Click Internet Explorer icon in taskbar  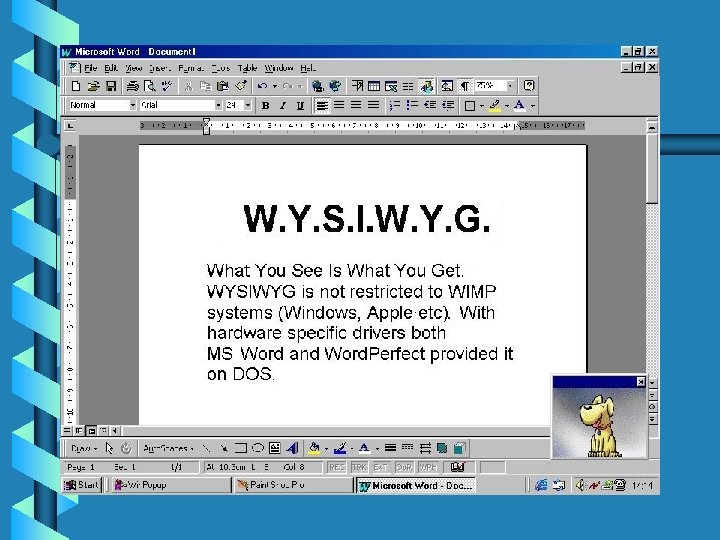(541, 485)
